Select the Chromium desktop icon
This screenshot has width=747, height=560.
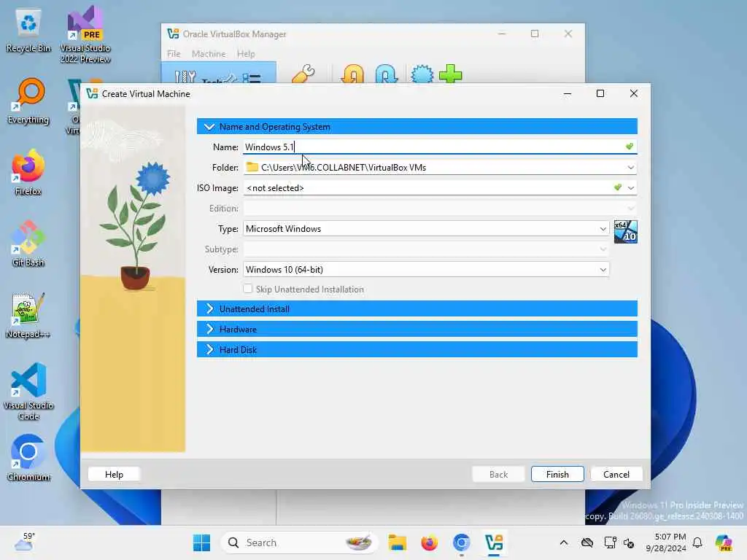pyautogui.click(x=28, y=458)
